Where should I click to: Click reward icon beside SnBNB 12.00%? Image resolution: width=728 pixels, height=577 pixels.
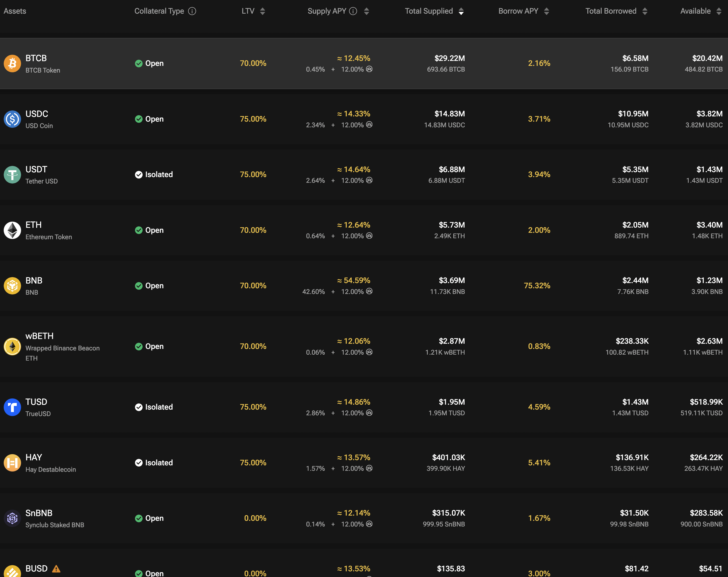coord(369,524)
